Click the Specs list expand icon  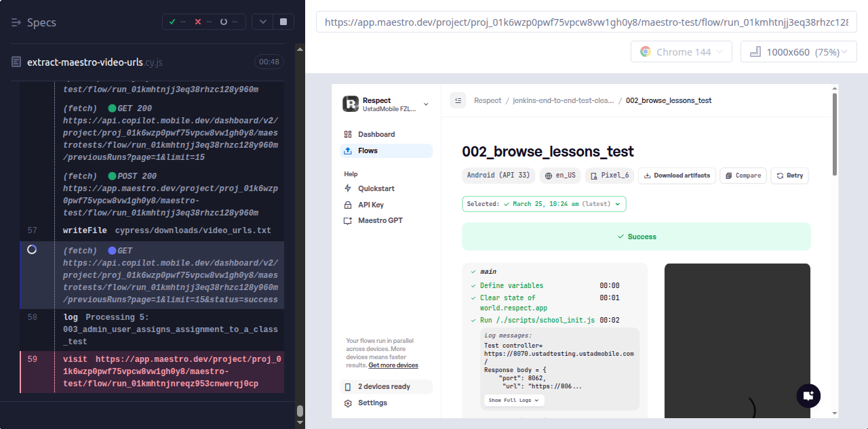pos(17,22)
